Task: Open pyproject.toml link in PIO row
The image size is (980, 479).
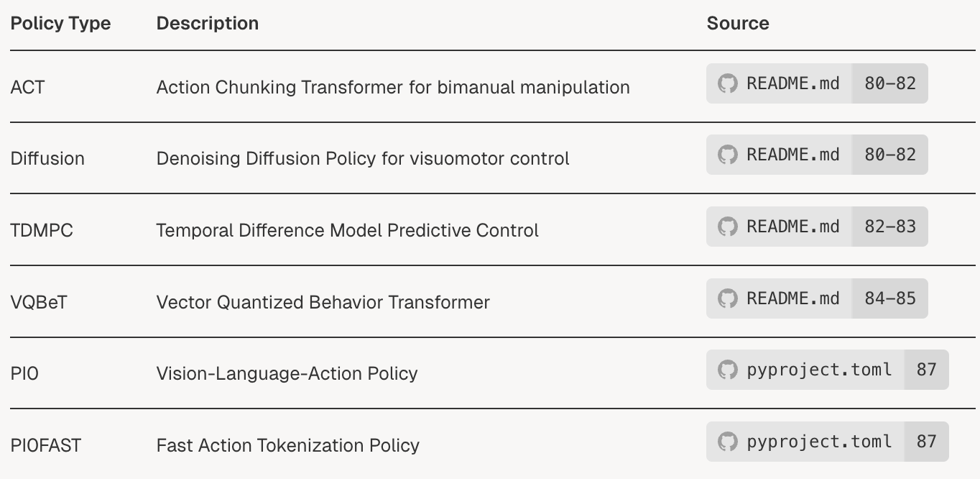Action: pyautogui.click(x=819, y=370)
